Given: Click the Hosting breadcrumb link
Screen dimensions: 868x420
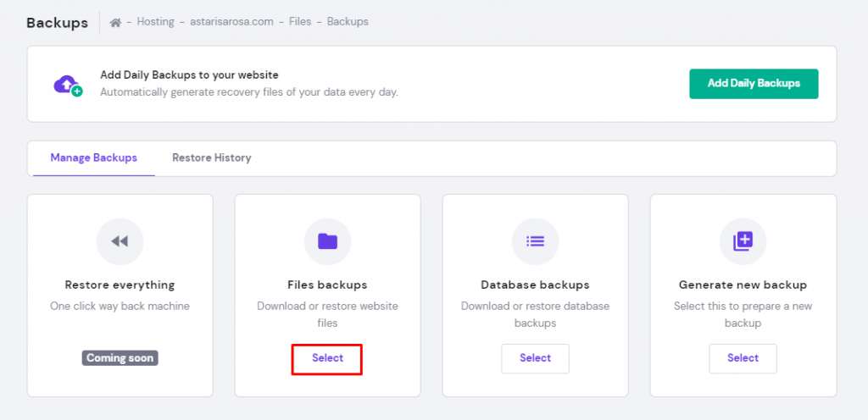Looking at the screenshot, I should (x=156, y=21).
